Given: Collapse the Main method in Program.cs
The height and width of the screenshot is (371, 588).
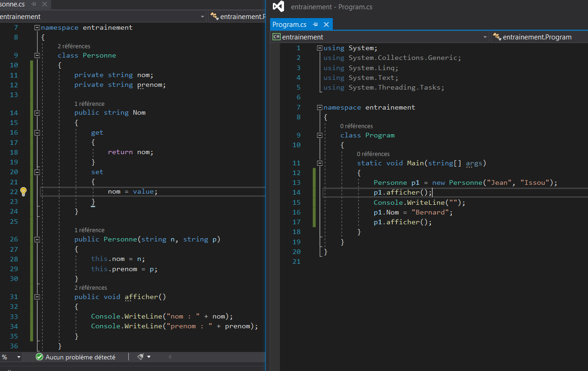Looking at the screenshot, I should click(x=319, y=163).
